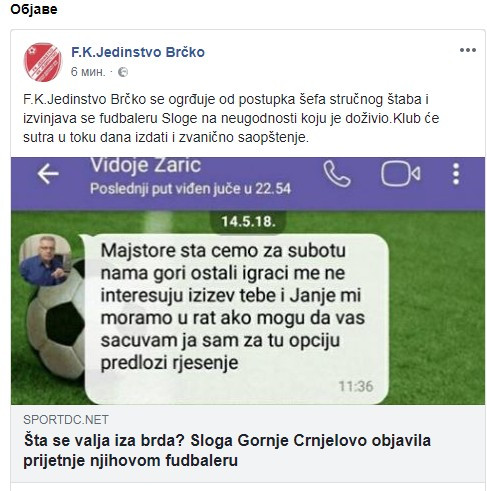The image size is (487, 491).
Task: Open the article headline Šta se valja iza brda
Action: [x=227, y=451]
